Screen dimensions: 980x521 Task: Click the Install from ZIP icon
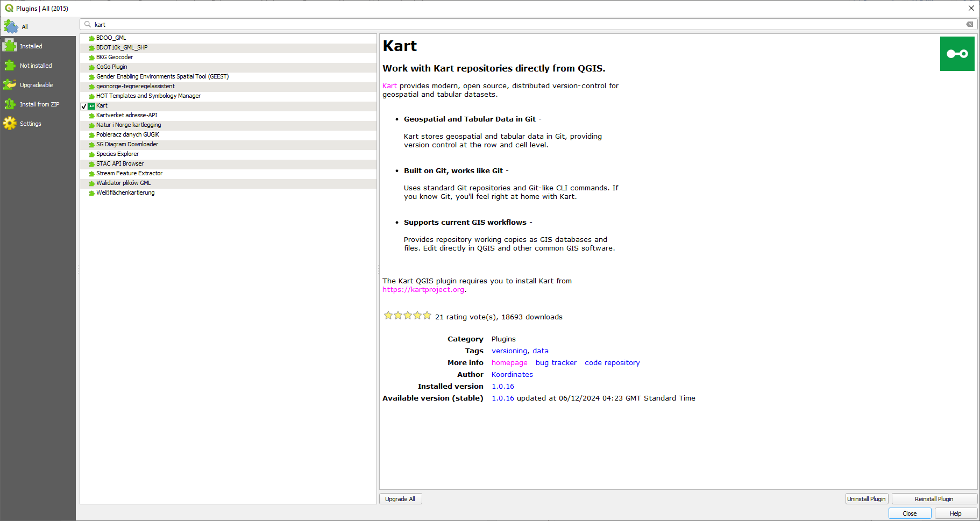[10, 104]
